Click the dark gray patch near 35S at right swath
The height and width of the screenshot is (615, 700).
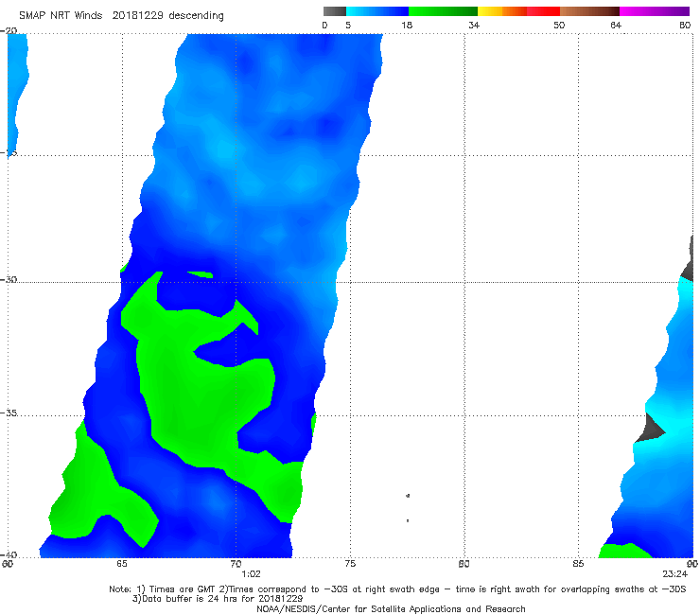(651, 428)
